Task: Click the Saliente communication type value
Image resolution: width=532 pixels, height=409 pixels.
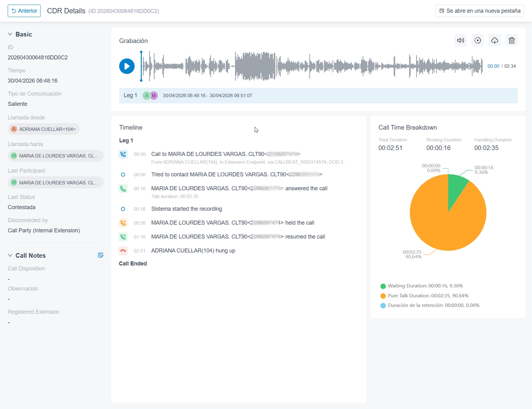Action: 18,104
